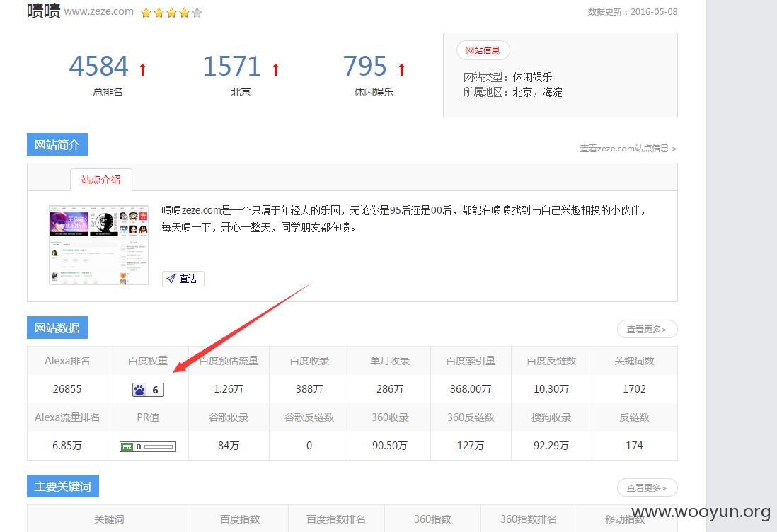Click the 百度权重 column header
Screen dimensions: 777x532
coord(148,361)
